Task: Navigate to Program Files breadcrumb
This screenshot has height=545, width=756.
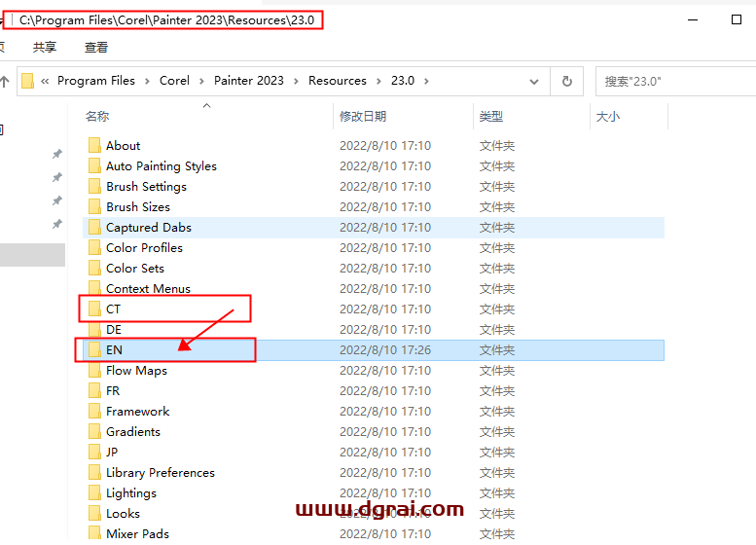Action: pyautogui.click(x=96, y=81)
